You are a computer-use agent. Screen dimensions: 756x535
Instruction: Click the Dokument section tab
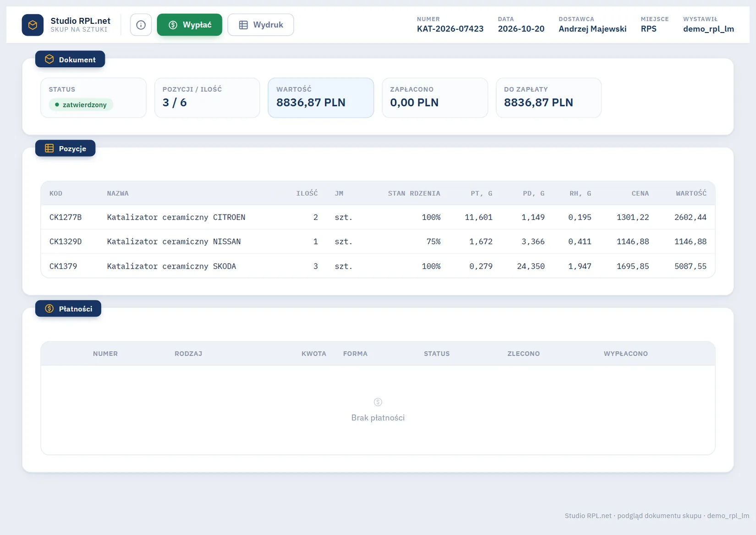click(x=70, y=59)
